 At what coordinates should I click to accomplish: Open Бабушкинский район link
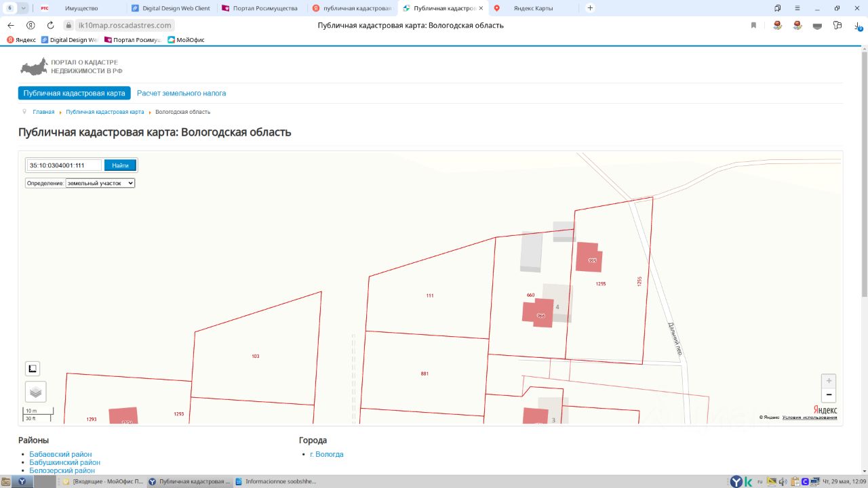[64, 462]
